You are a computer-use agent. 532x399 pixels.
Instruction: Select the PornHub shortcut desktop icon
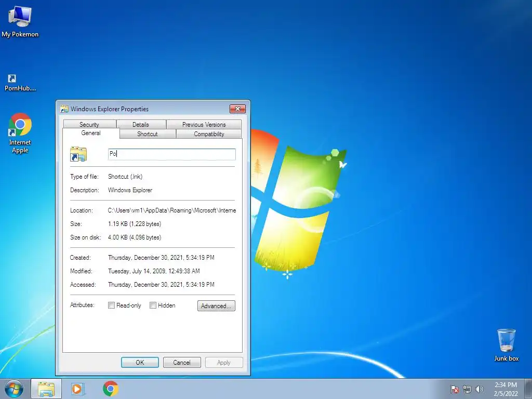(20, 83)
